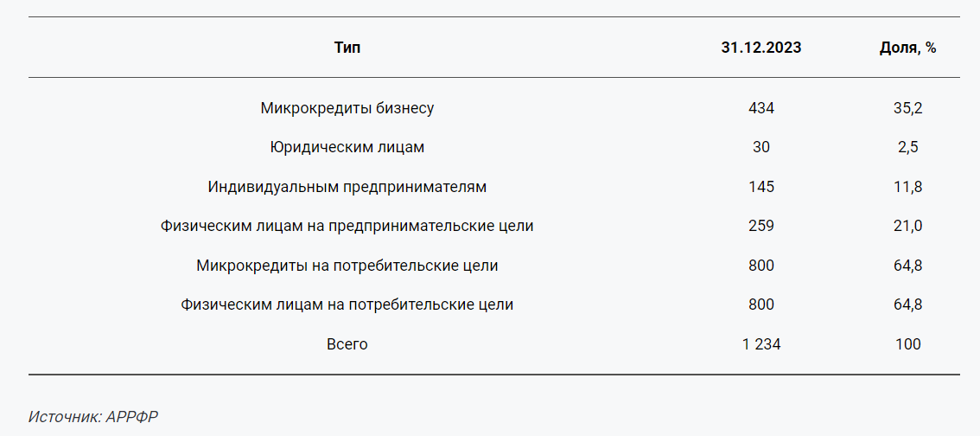Select "Микрокредиты на потребительские цели" row
Viewport: 980px width, 436px height.
[x=493, y=266]
